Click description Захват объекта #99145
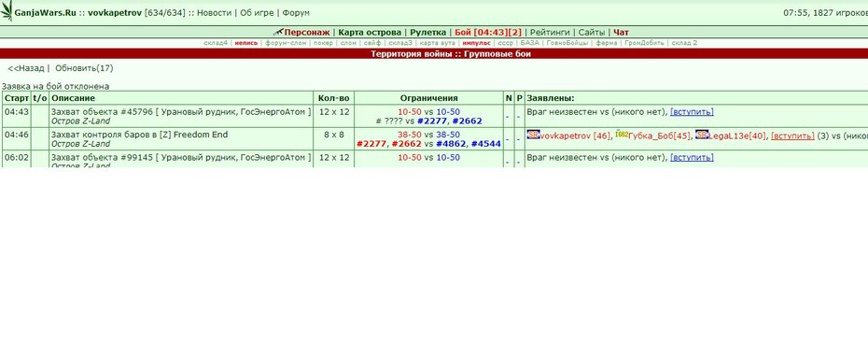The height and width of the screenshot is (342, 868). [x=181, y=157]
